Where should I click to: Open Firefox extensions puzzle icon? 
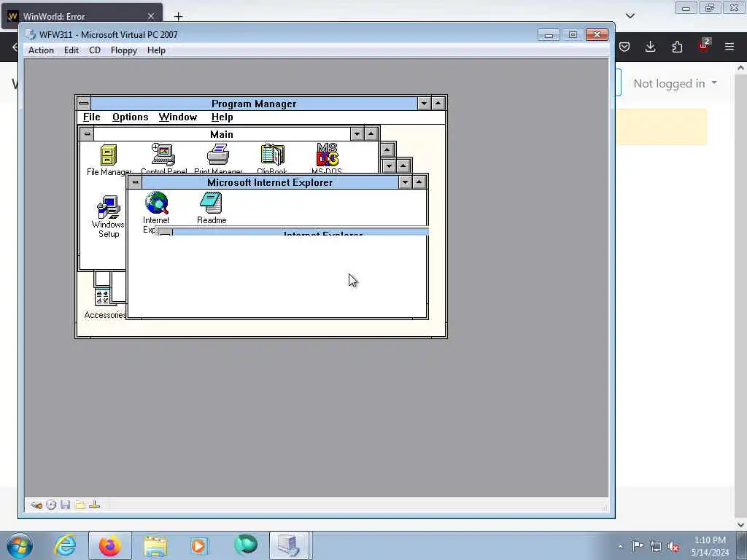(677, 47)
